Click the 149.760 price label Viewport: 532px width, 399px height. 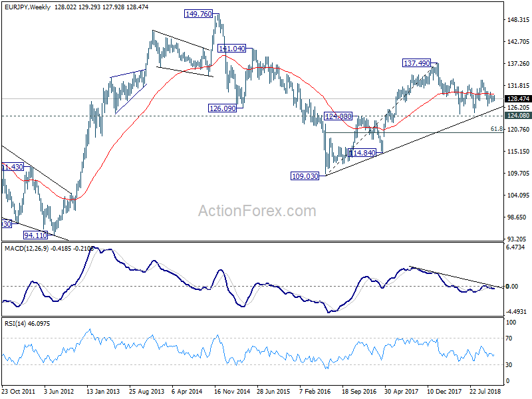coord(198,14)
